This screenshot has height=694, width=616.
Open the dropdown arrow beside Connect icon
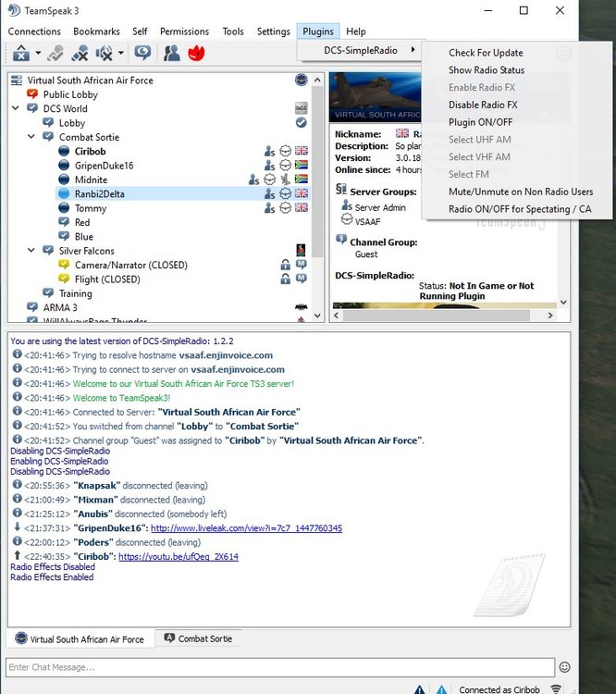(x=38, y=53)
